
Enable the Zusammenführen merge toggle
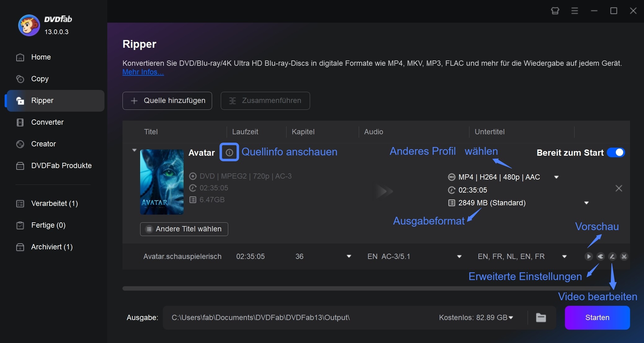(x=265, y=100)
